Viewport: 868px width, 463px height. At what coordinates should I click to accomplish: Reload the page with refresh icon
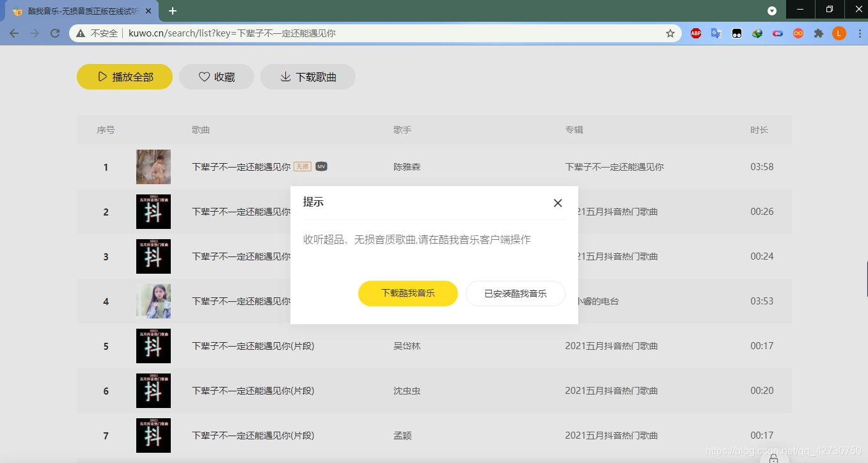tap(55, 33)
